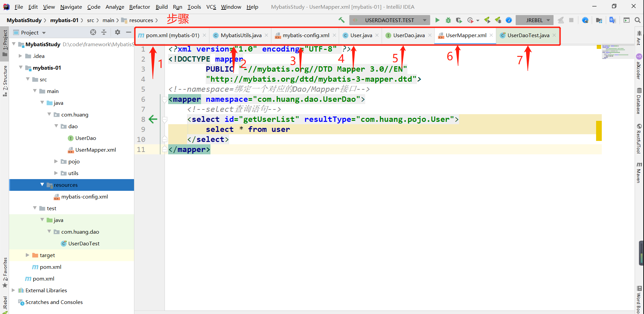Collapse the mybatis-01 module node
The image size is (644, 314).
point(21,67)
